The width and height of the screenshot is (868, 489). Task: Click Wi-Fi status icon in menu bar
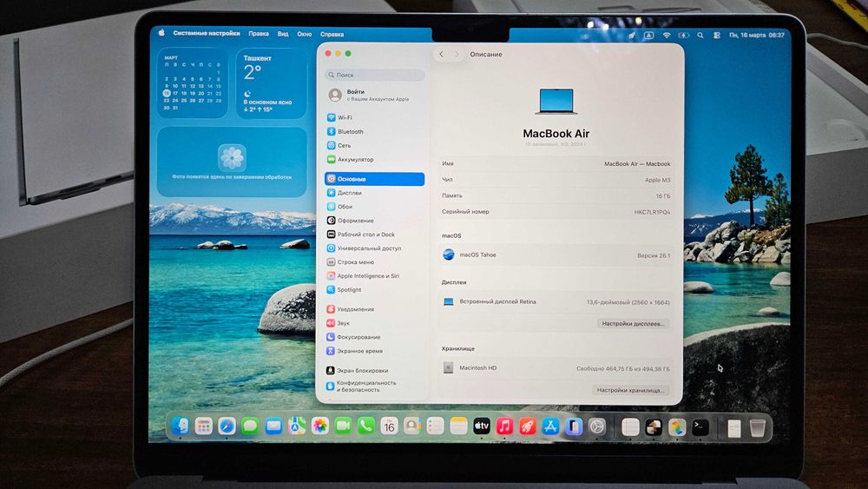(667, 35)
